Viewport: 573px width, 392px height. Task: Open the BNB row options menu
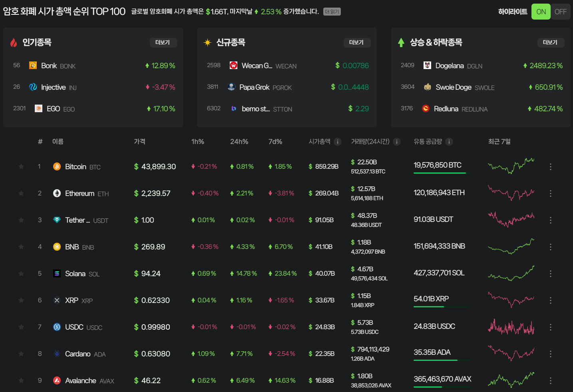[x=551, y=247]
